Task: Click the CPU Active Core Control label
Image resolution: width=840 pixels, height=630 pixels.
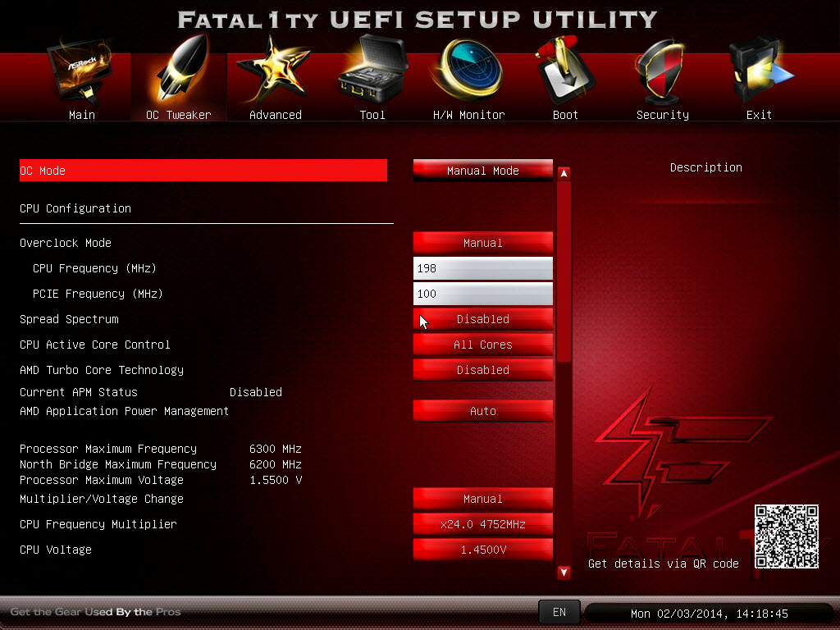Action: (95, 345)
